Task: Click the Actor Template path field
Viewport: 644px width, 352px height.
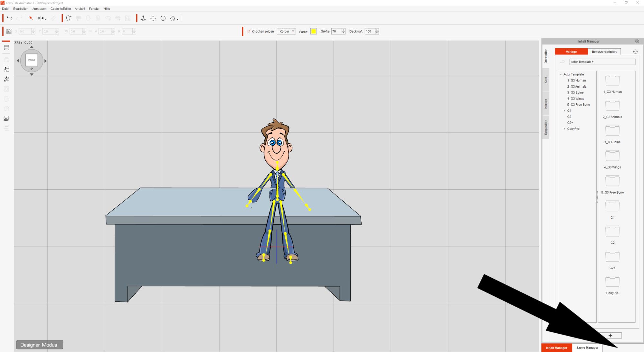Action: [602, 62]
